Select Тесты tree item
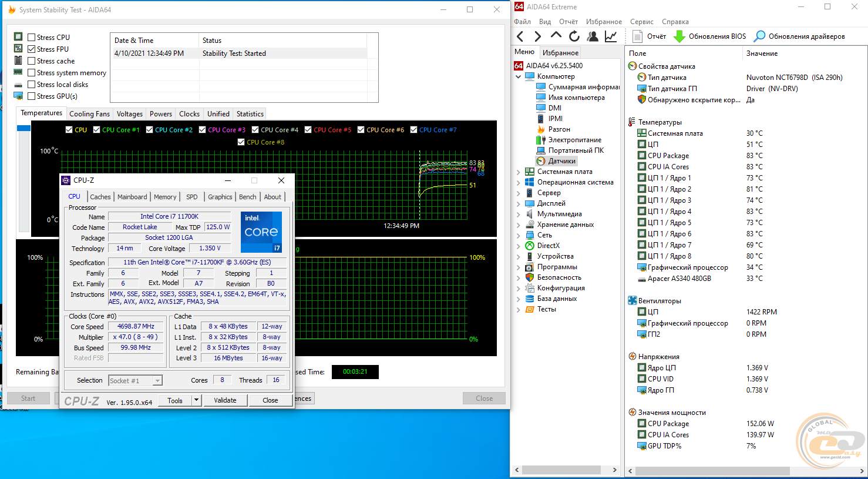 coord(540,309)
